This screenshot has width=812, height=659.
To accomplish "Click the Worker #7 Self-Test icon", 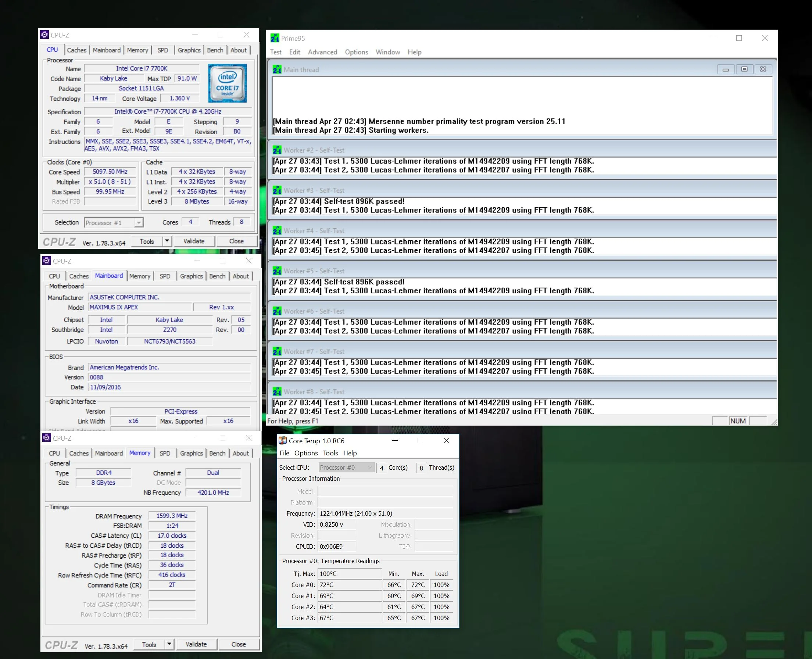I will 277,351.
